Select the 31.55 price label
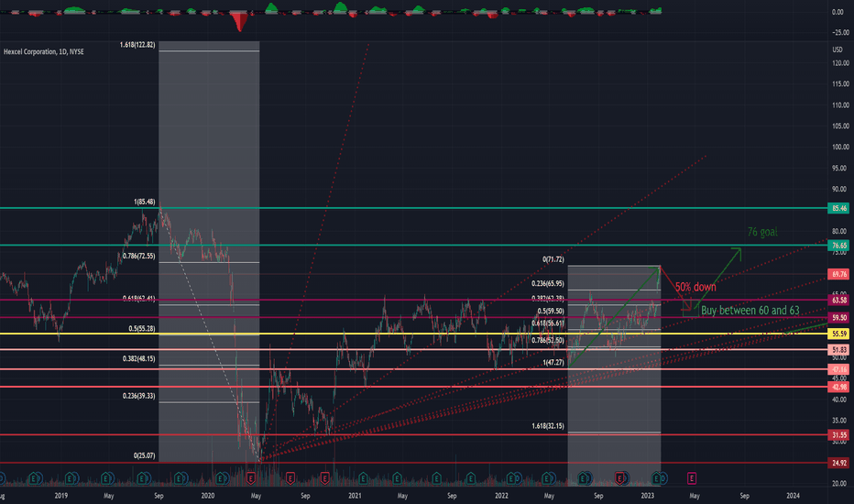 838,434
